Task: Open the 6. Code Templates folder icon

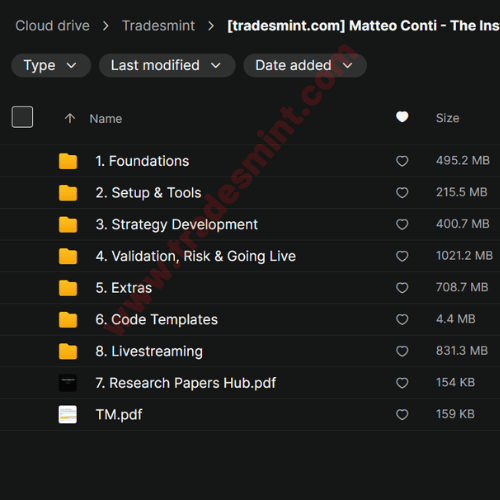Action: [68, 320]
